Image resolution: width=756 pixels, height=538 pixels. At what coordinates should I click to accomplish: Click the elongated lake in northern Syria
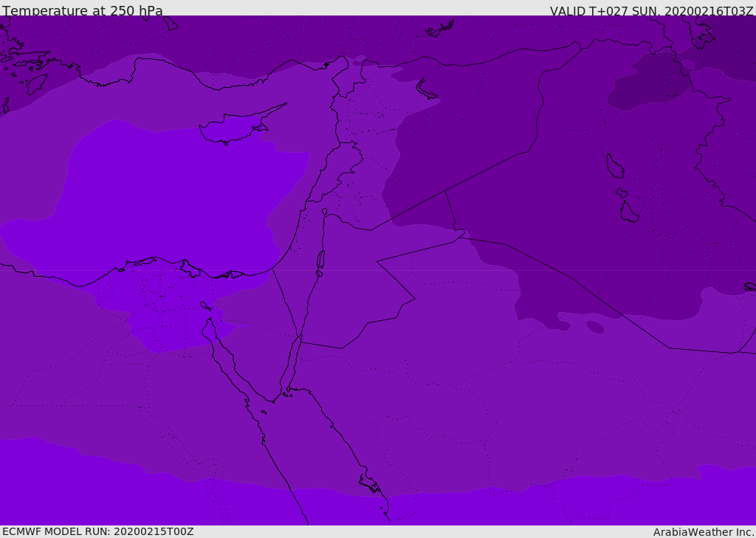pyautogui.click(x=426, y=89)
